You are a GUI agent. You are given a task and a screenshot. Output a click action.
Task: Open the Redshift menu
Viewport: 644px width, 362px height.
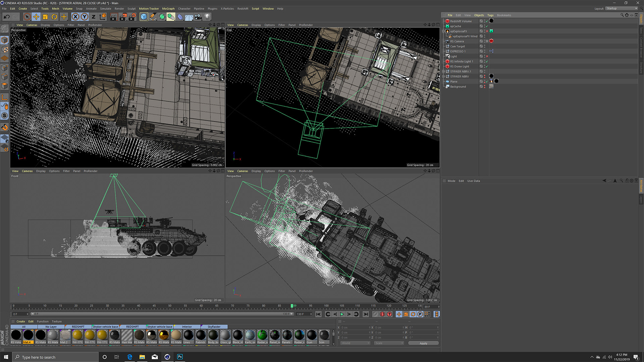click(243, 9)
